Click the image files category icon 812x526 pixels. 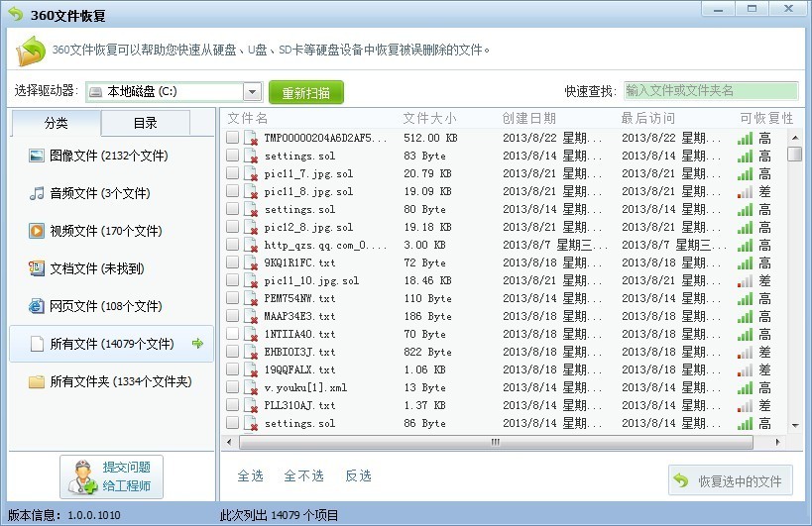37,156
